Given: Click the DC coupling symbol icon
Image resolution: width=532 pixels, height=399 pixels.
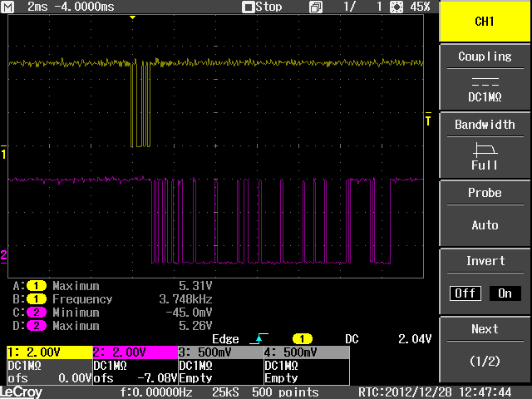Looking at the screenshot, I should tap(485, 81).
